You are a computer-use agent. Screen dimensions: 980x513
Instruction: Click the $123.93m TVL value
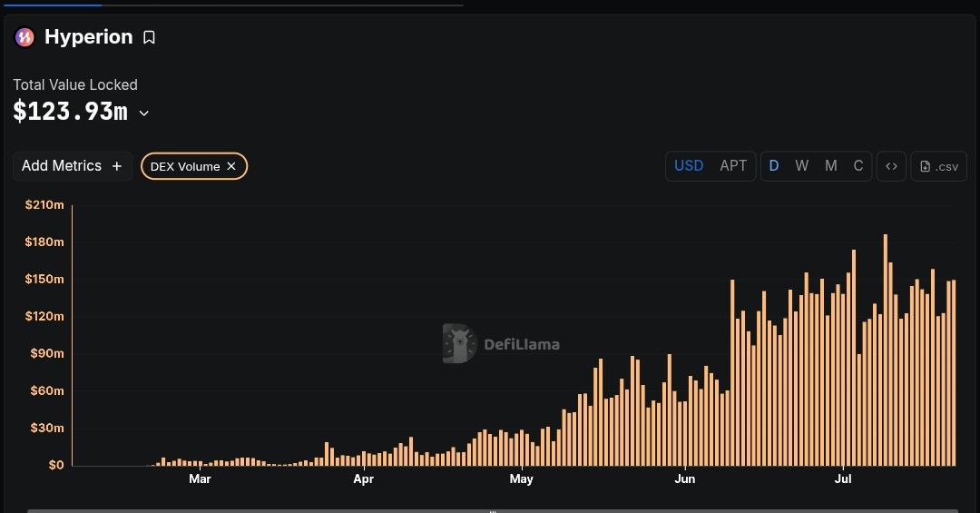click(71, 112)
